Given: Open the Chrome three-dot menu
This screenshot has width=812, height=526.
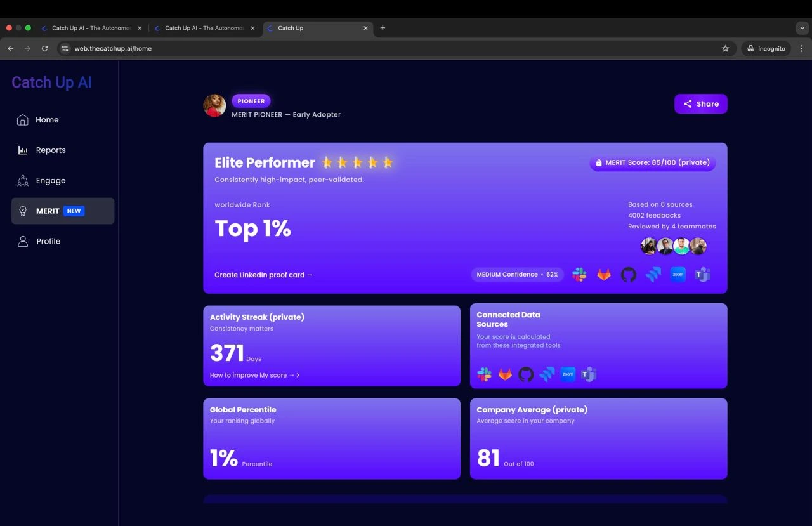Looking at the screenshot, I should (801, 48).
